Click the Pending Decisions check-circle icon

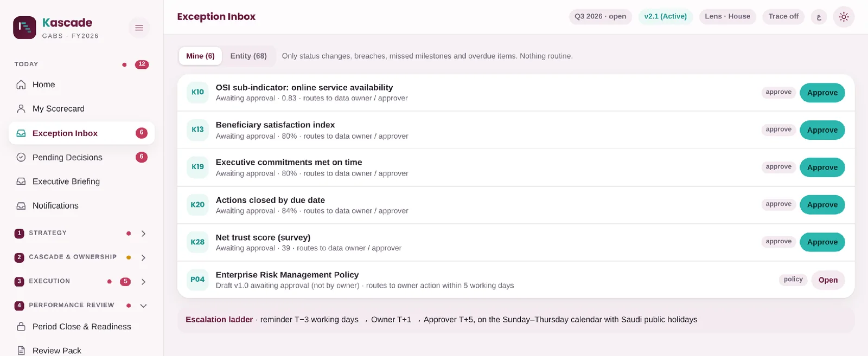tap(21, 157)
